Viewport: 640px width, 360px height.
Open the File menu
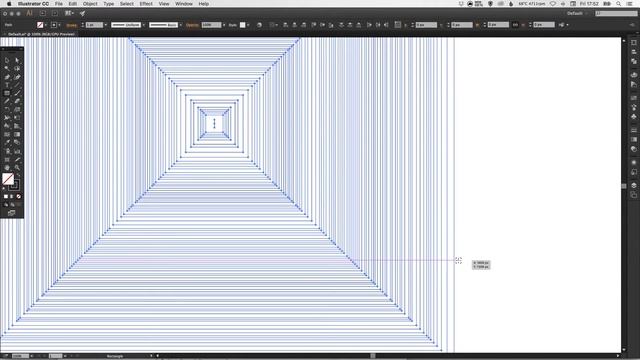click(59, 4)
